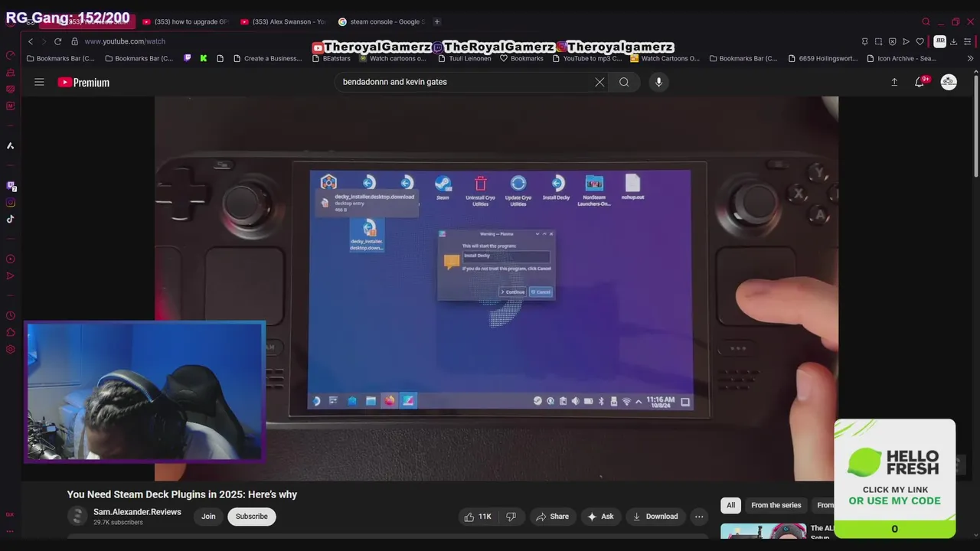The width and height of the screenshot is (980, 551).
Task: Select the 'All' filter chip
Action: click(x=730, y=505)
